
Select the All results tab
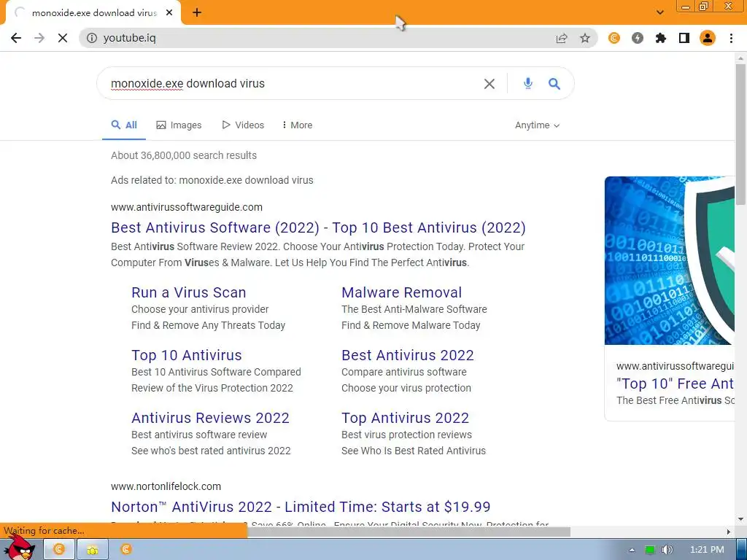coord(124,125)
